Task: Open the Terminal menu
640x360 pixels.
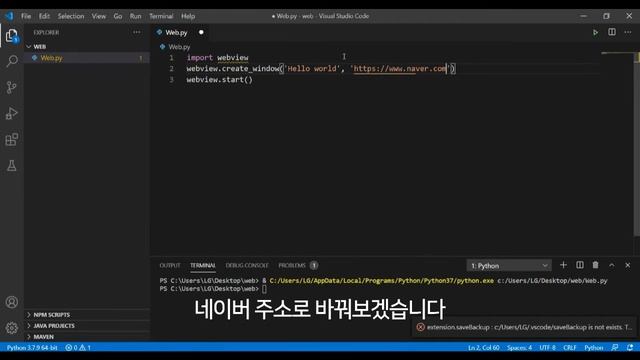Action: tap(161, 16)
